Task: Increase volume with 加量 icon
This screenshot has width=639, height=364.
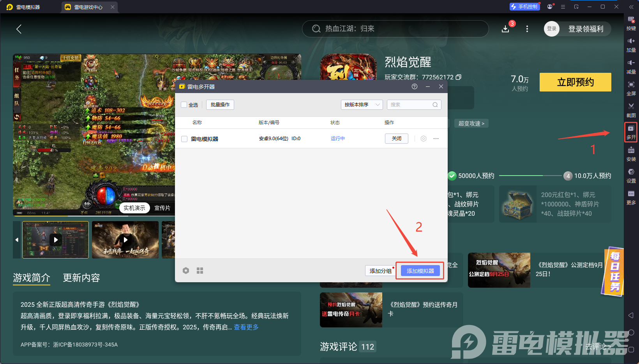Action: click(631, 45)
